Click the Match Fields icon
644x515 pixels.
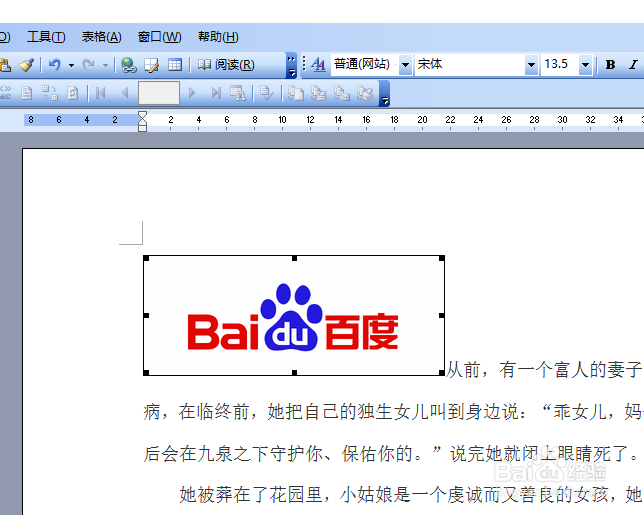50,93
